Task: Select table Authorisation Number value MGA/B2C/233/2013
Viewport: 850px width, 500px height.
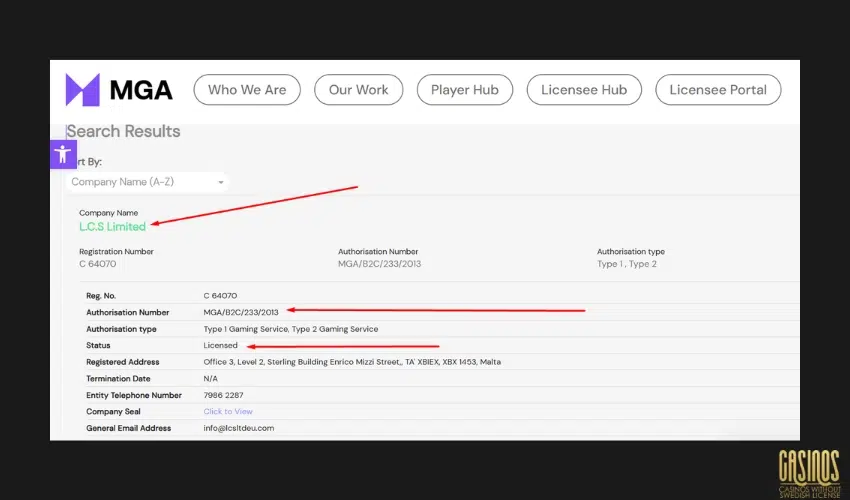Action: pos(241,312)
